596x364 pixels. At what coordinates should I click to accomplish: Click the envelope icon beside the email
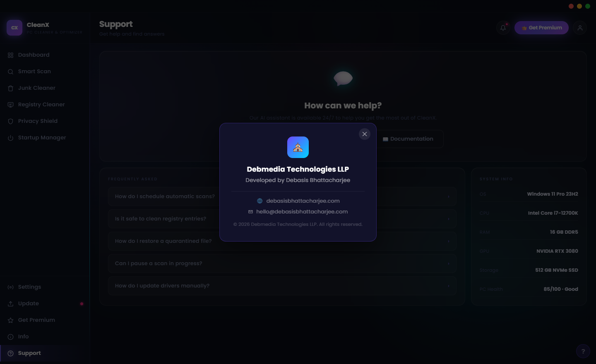(x=250, y=212)
